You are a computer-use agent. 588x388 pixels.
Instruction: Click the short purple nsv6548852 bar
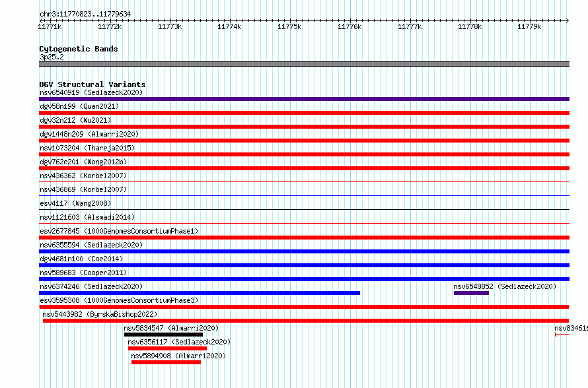[471, 293]
